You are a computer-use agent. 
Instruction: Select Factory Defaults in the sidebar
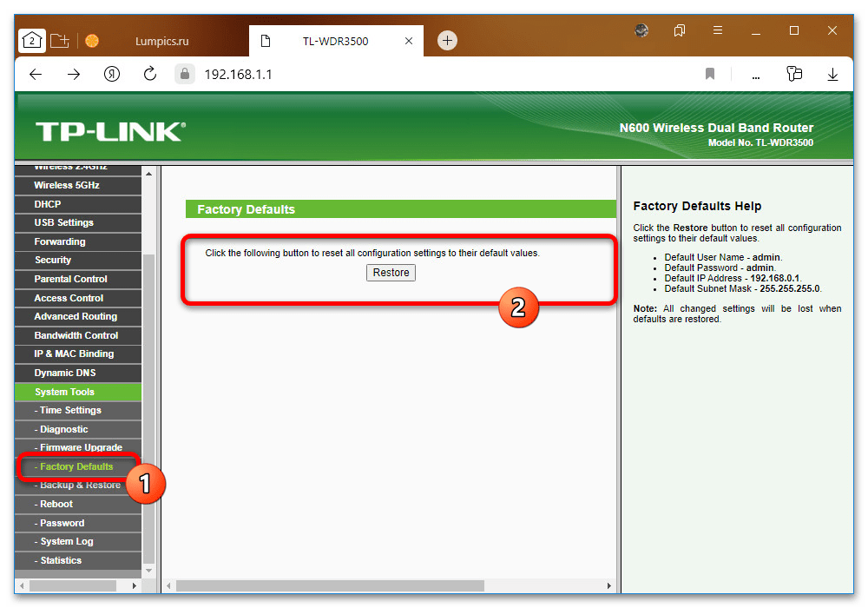point(76,466)
